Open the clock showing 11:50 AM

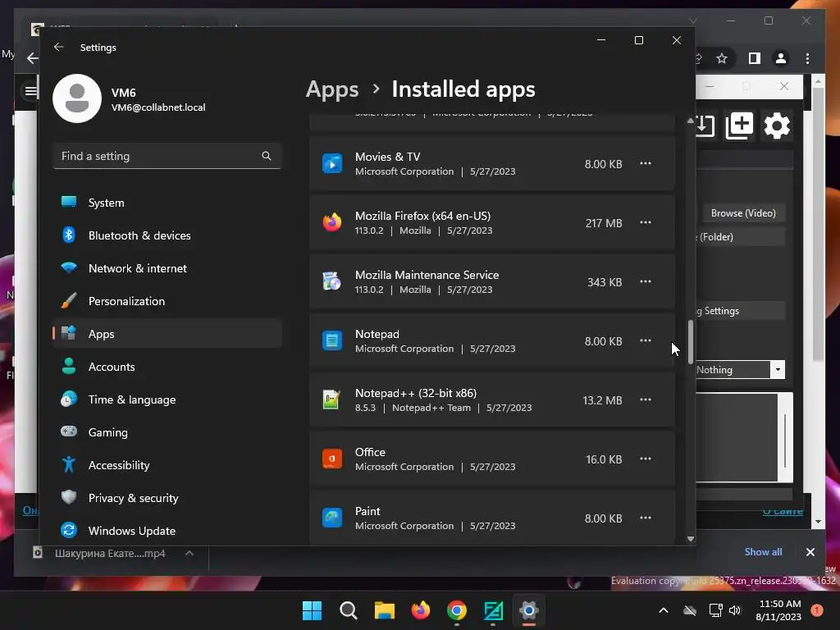point(778,610)
